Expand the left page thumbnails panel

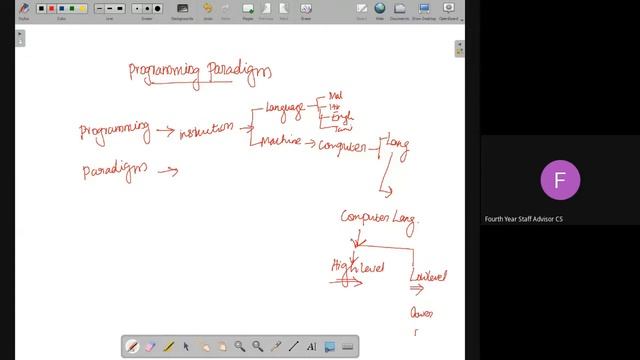[20, 38]
